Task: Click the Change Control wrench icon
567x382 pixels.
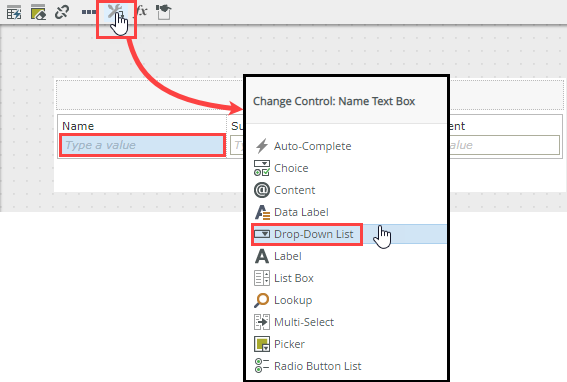Action: tap(116, 12)
